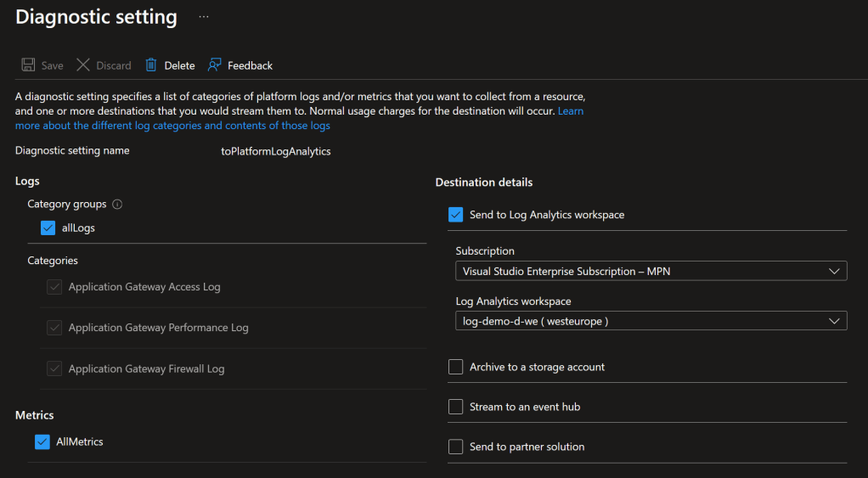
Task: Click the Feedback button label
Action: click(250, 65)
